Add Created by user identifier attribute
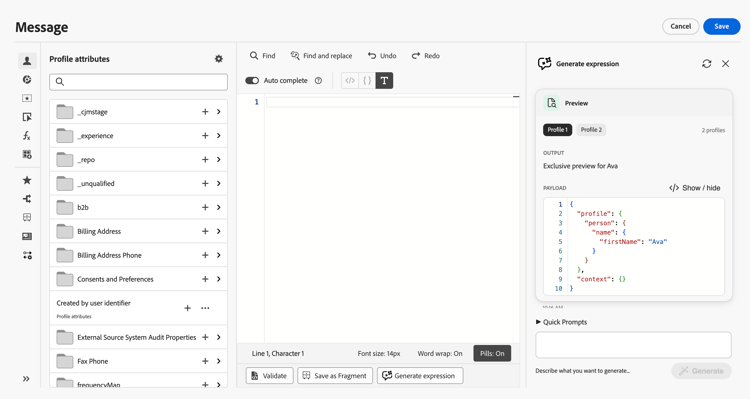Screen dimensions: 750x399 tap(188, 308)
